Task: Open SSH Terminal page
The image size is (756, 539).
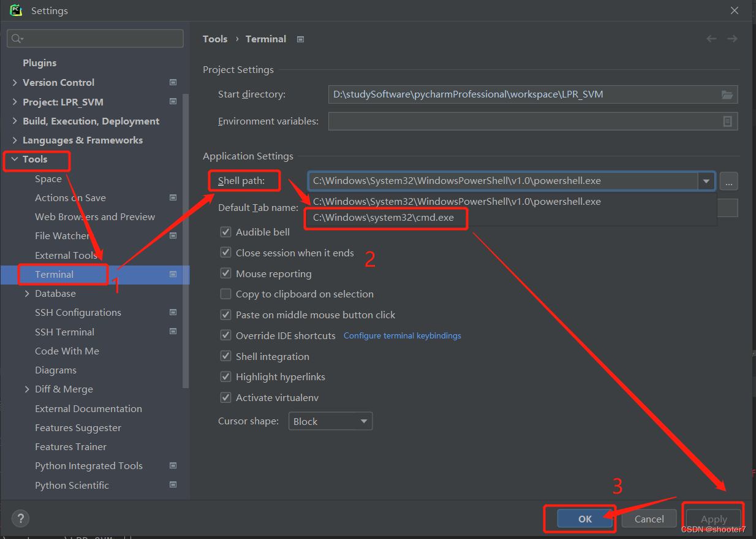Action: pyautogui.click(x=65, y=332)
